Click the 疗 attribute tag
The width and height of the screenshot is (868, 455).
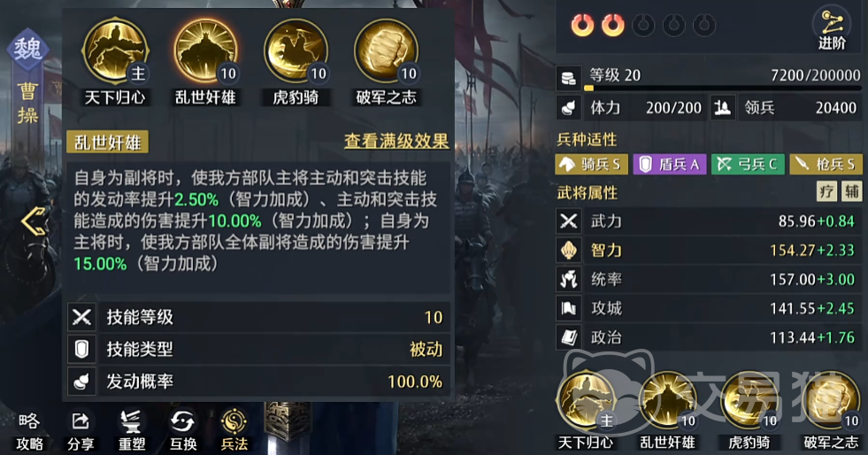827,192
